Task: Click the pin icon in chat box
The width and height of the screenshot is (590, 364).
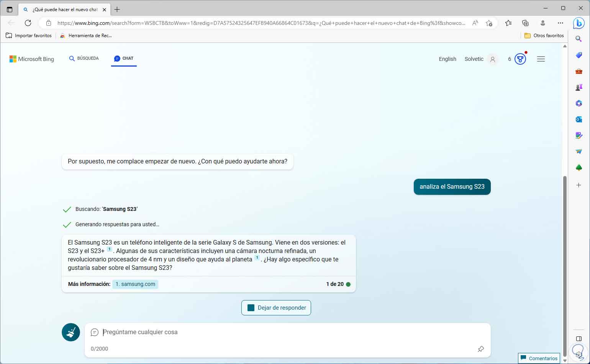Action: pos(481,349)
